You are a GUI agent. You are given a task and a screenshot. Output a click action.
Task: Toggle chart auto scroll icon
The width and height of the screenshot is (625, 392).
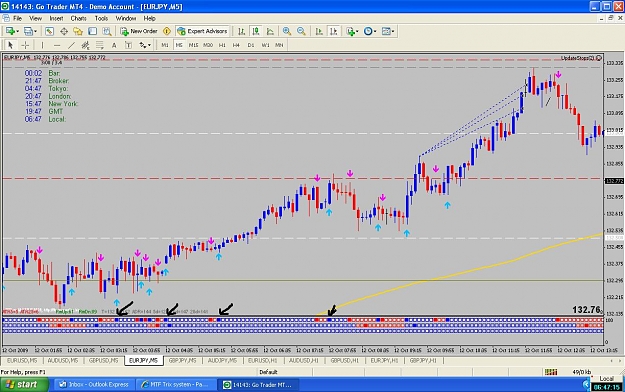point(319,31)
